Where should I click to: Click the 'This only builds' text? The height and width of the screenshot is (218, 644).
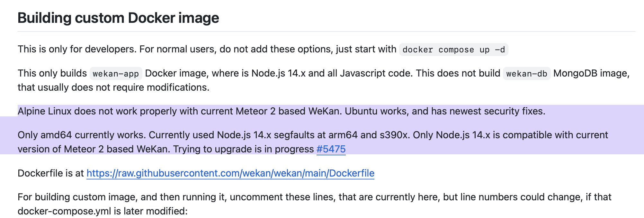point(52,73)
